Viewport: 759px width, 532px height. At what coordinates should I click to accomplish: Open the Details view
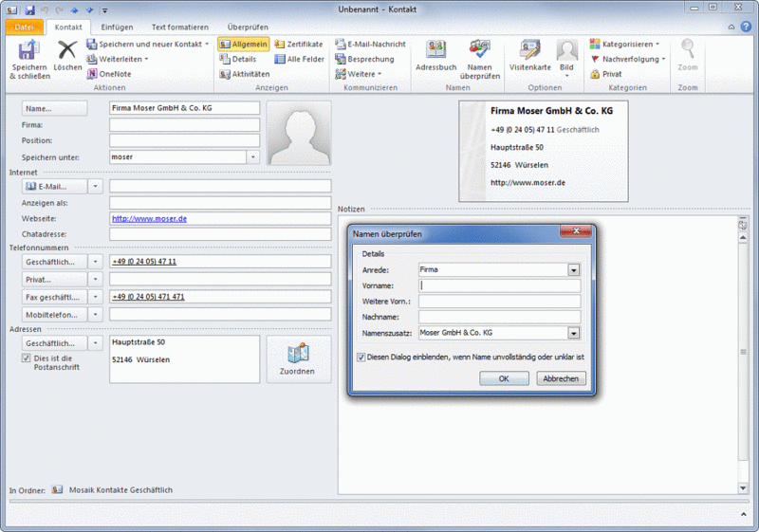pos(238,59)
